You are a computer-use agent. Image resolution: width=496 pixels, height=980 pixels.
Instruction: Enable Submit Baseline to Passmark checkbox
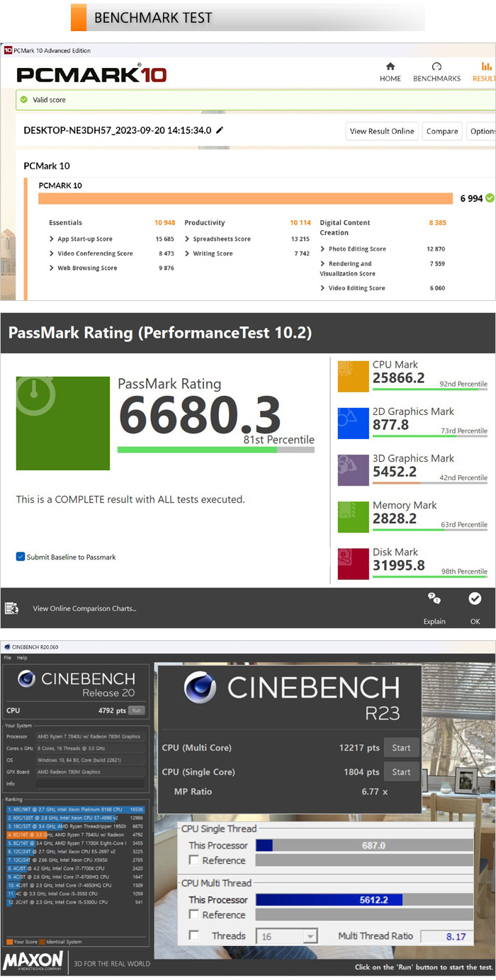21,557
